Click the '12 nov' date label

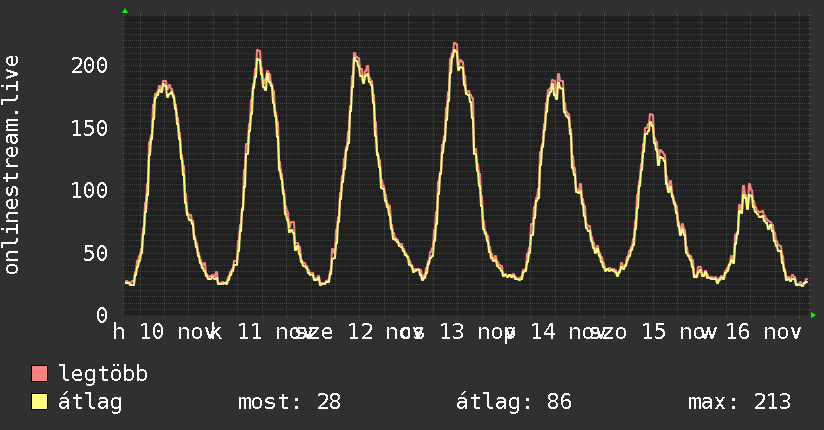point(385,332)
